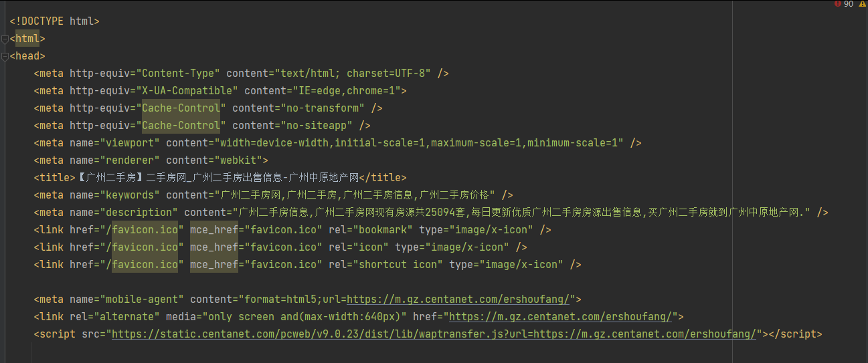
Task: Click Cache-Control on the no-siteapp line
Action: point(181,126)
